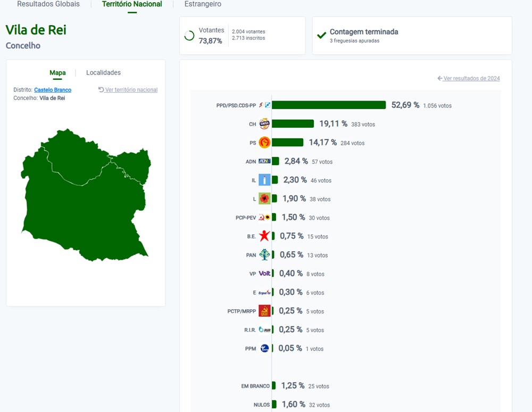Select the PPM party icon
Image resolution: width=532 pixels, height=412 pixels.
264,348
